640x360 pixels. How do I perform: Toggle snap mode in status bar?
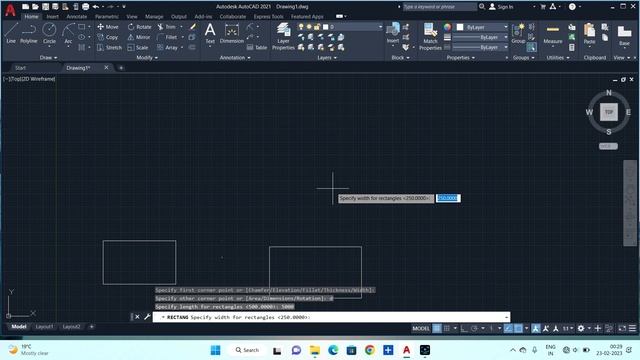coord(447,329)
